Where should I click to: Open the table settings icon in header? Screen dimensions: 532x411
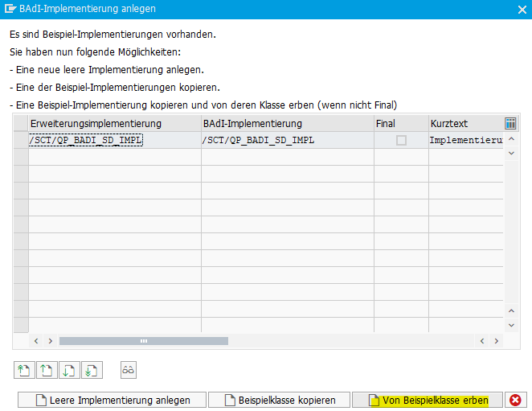[x=510, y=123]
